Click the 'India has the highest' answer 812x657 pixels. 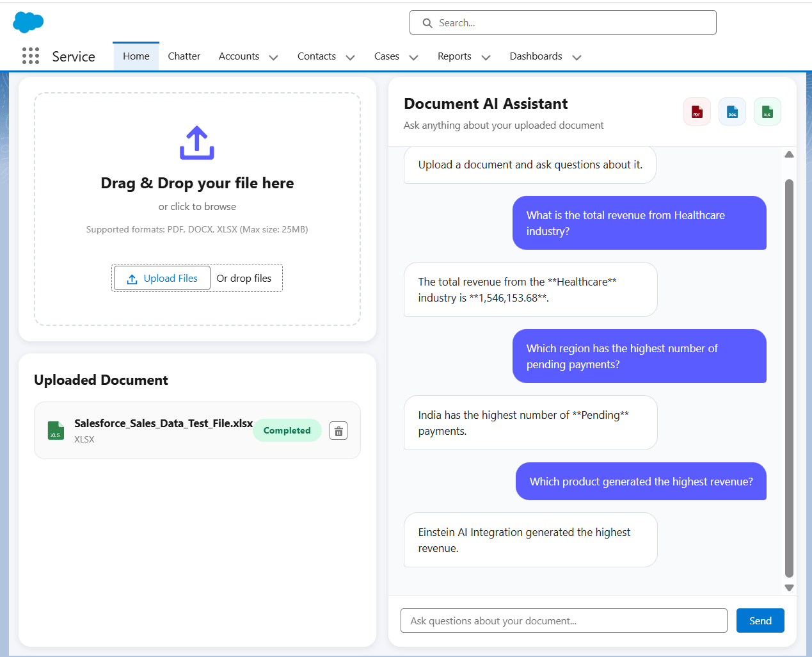click(530, 423)
